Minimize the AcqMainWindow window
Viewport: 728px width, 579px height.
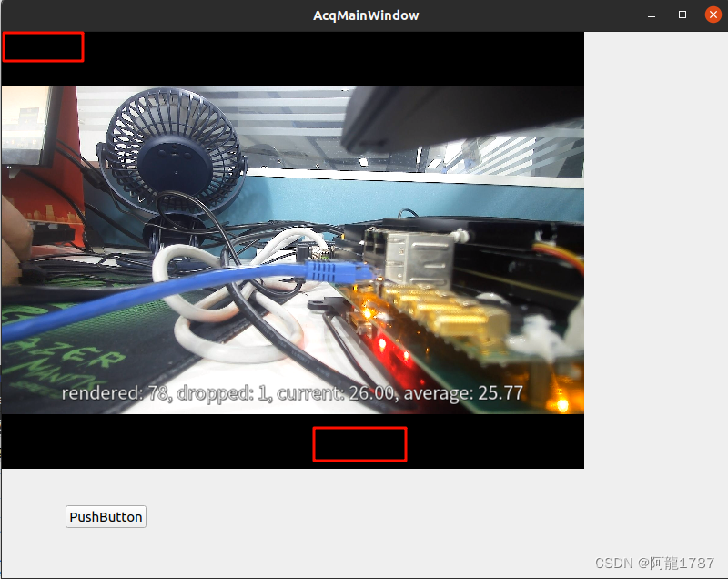click(x=651, y=14)
